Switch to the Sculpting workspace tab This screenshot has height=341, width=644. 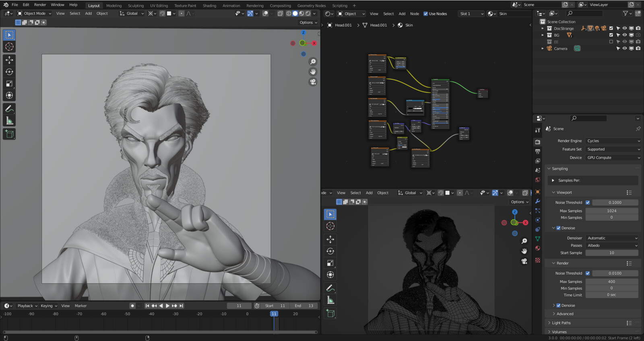[136, 6]
